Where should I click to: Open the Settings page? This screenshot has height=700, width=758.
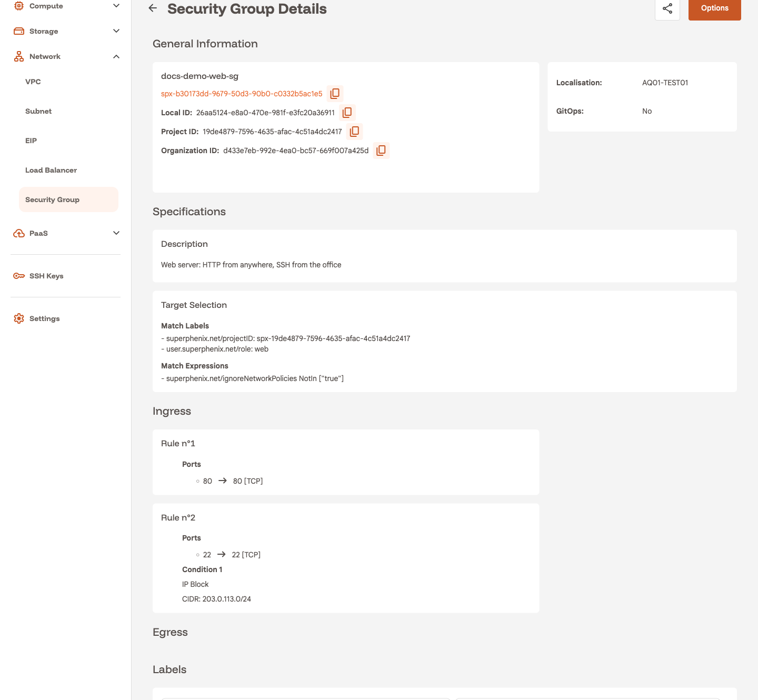pos(45,318)
